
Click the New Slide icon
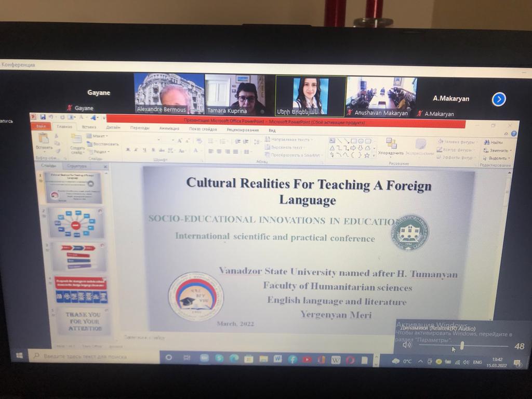(76, 139)
